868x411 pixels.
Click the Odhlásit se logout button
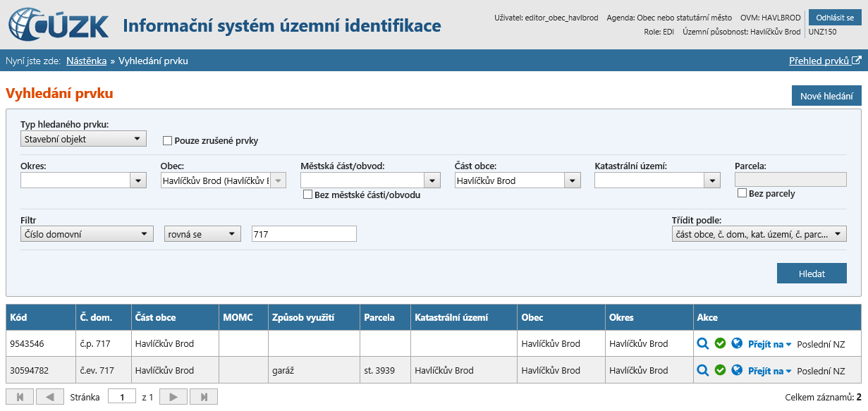coord(835,18)
